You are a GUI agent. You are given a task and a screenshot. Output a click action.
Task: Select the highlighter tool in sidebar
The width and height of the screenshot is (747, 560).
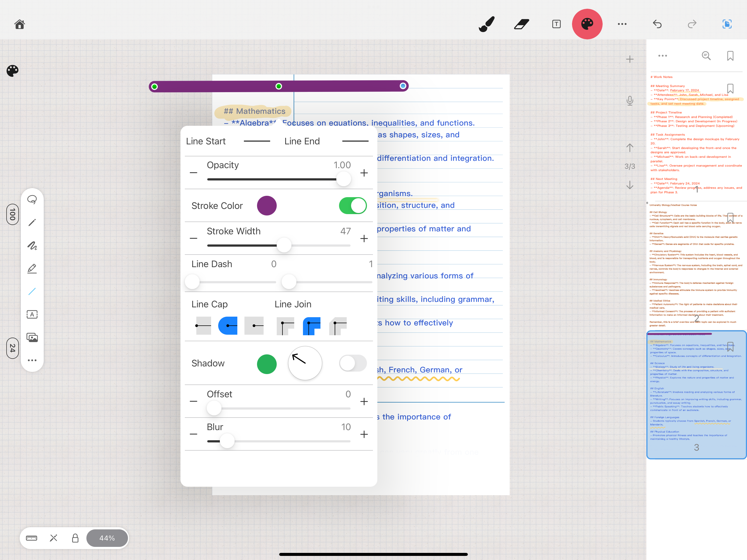[32, 269]
